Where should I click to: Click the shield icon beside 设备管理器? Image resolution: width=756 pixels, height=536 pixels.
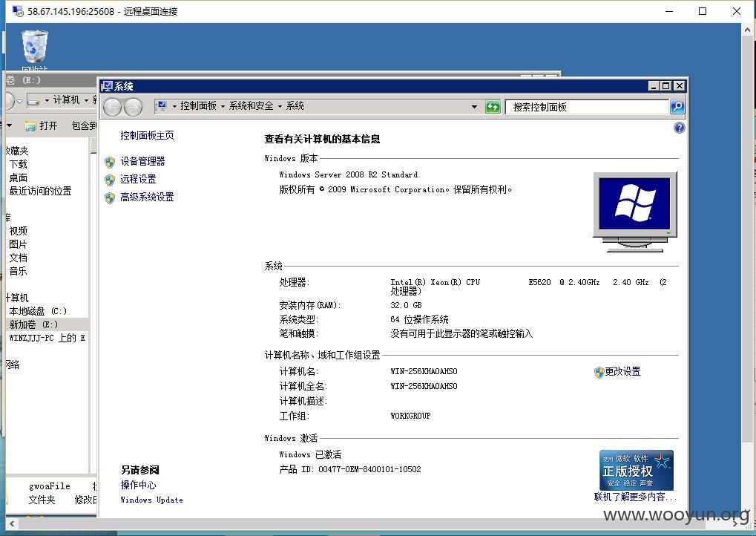[110, 162]
